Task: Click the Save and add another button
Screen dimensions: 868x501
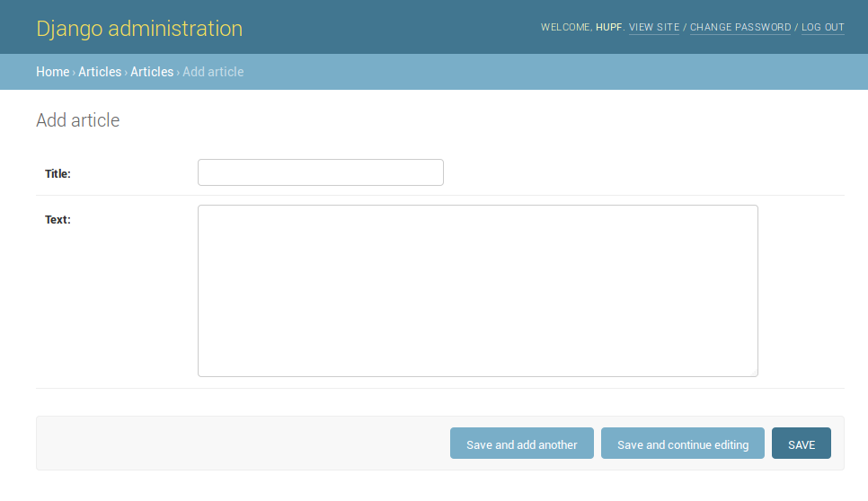Action: 521,443
